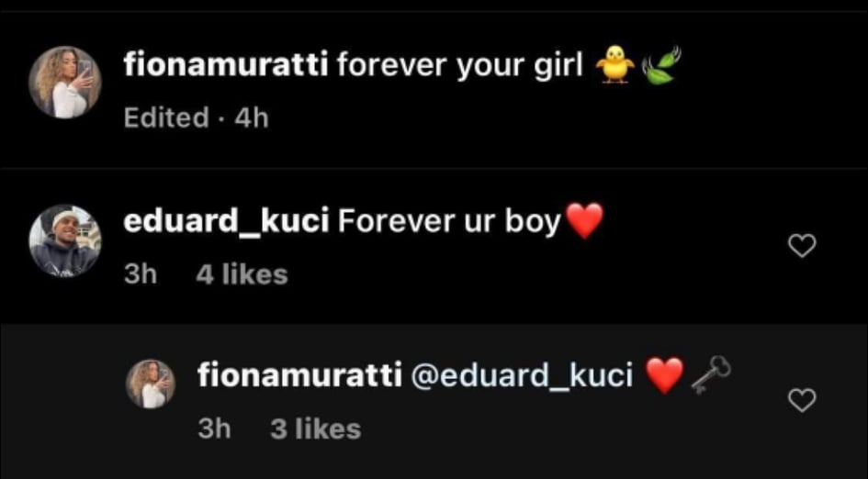Select the 3h timestamp under eduard_kuci's comment

click(141, 274)
